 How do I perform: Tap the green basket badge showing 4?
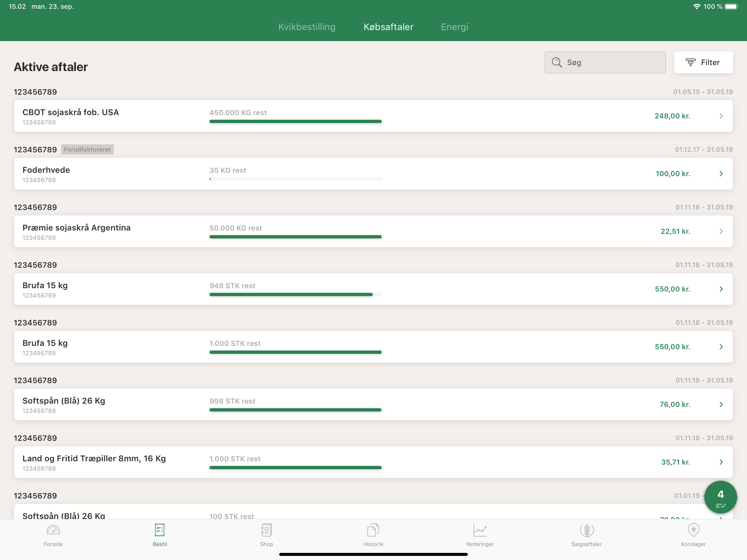[720, 497]
